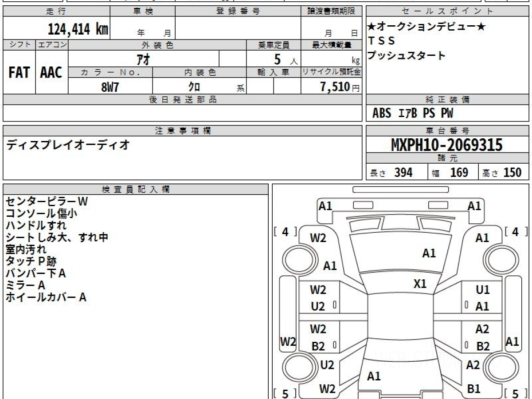The width and height of the screenshot is (532, 399).
Task: Click the プッシュスタート sales point
Action: point(407,55)
